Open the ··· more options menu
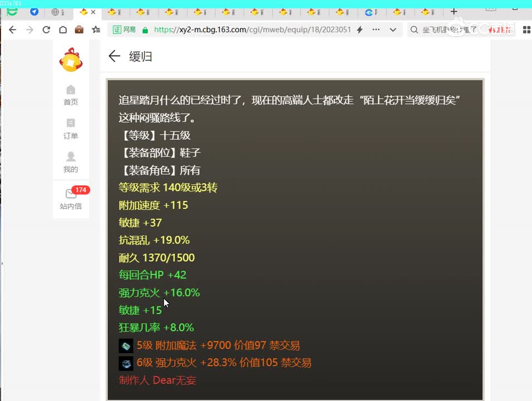The height and width of the screenshot is (401, 532). 376,30
